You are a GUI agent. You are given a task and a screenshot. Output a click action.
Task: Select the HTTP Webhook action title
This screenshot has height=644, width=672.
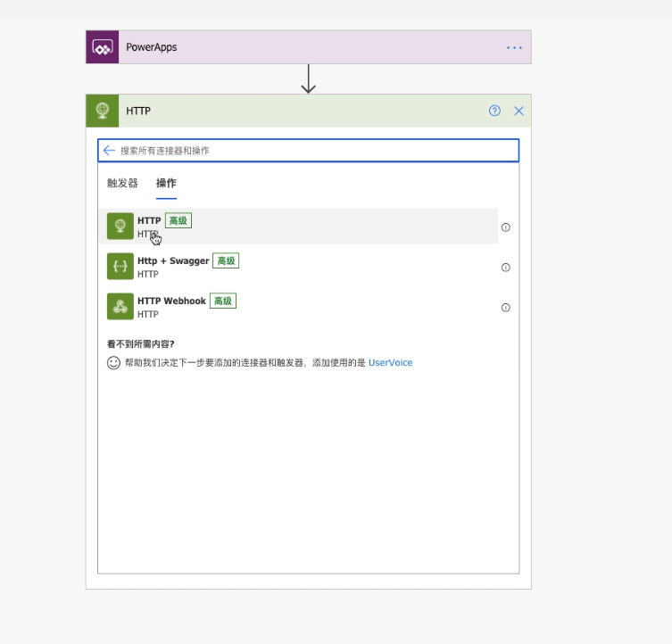(x=171, y=301)
